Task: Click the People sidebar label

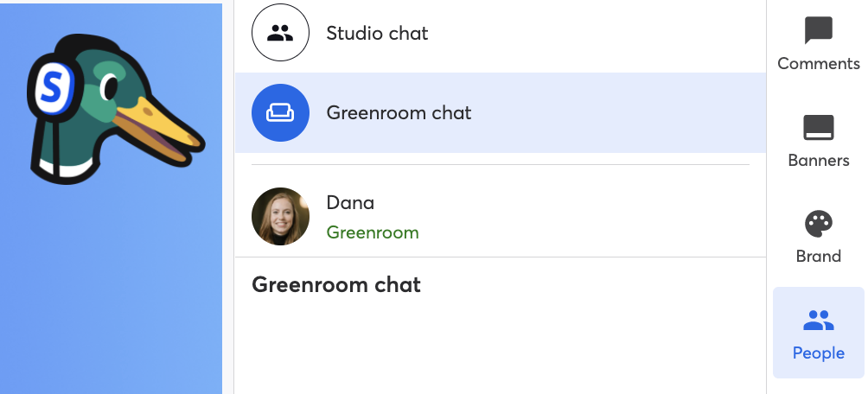Action: click(x=818, y=353)
